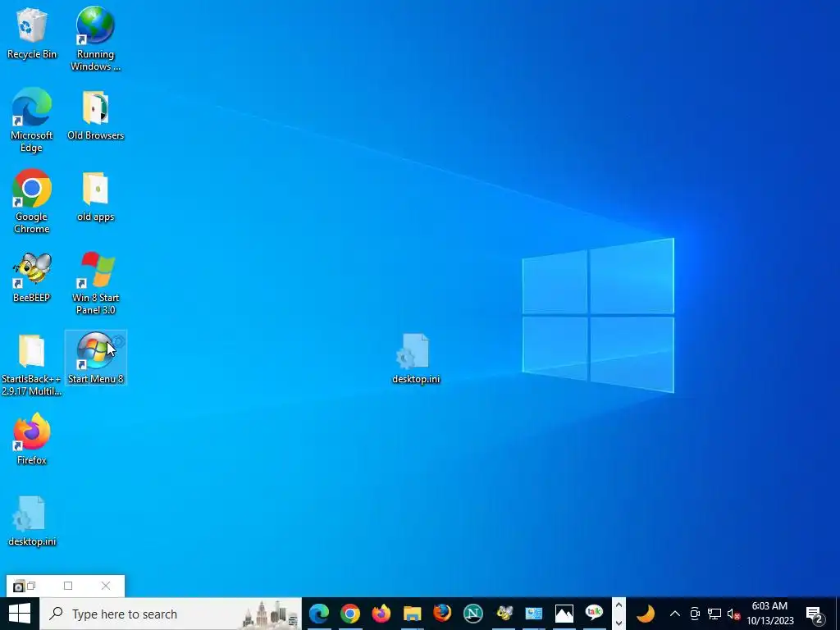
Task: Open the classic Firefox icon beside Netscape
Action: point(442,614)
